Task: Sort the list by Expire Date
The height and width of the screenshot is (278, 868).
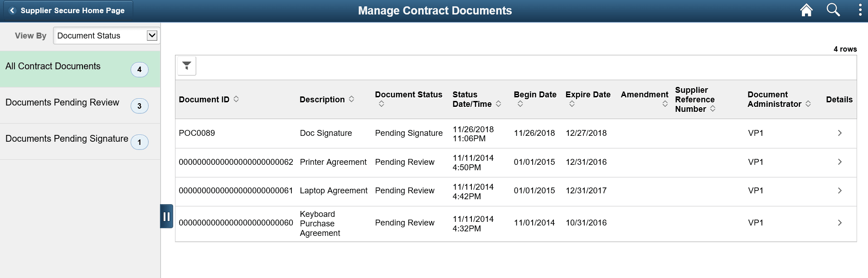Action: (x=572, y=104)
